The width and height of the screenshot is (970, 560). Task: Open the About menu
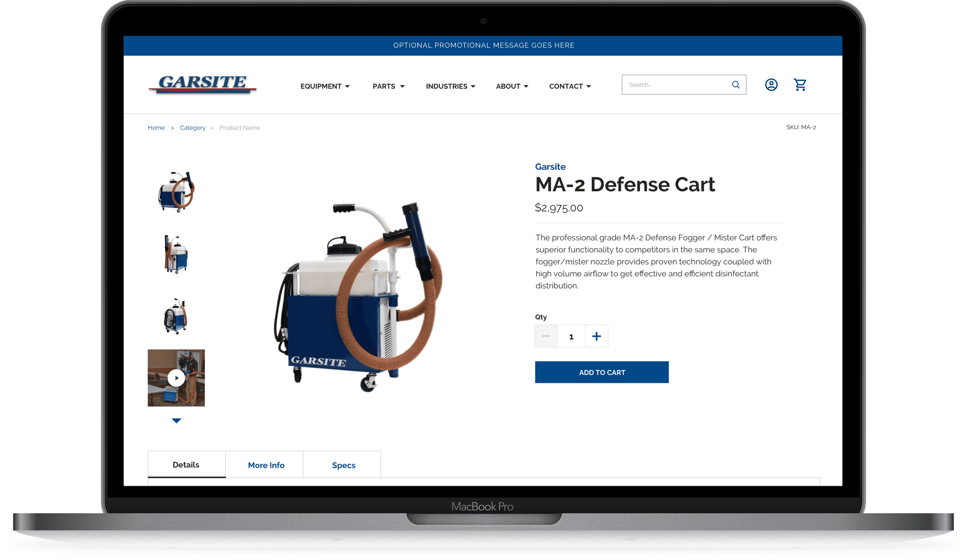tap(512, 86)
